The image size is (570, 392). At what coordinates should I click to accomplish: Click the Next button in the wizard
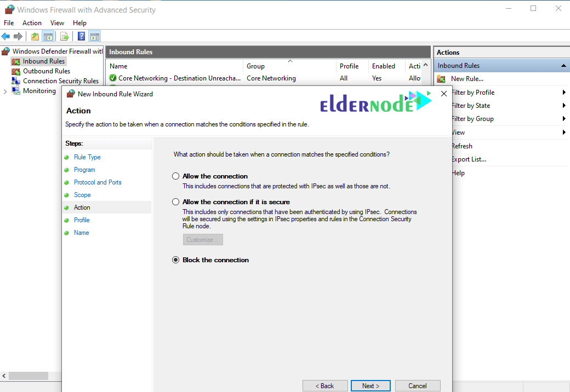(x=371, y=385)
